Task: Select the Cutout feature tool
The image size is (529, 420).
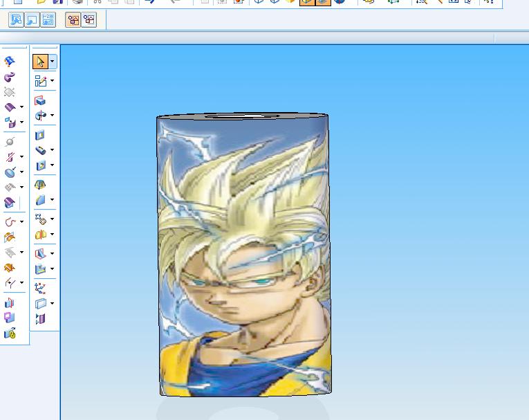Action: coord(40,135)
